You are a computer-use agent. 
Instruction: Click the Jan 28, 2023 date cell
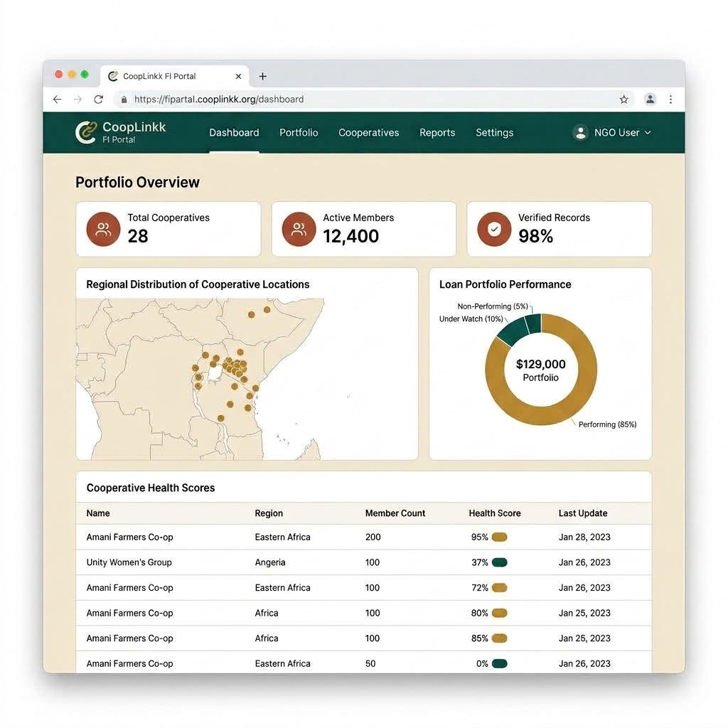point(584,537)
